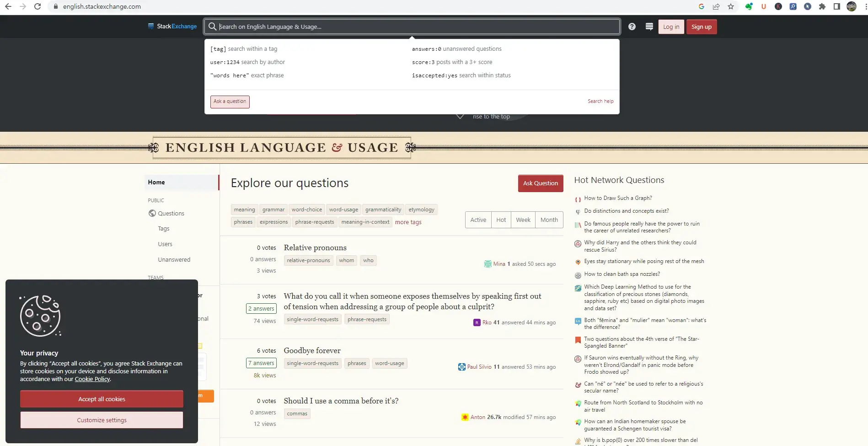Click site icon beside 'How to clean bath spa nozzles?'
Image resolution: width=868 pixels, height=446 pixels.
coord(578,275)
